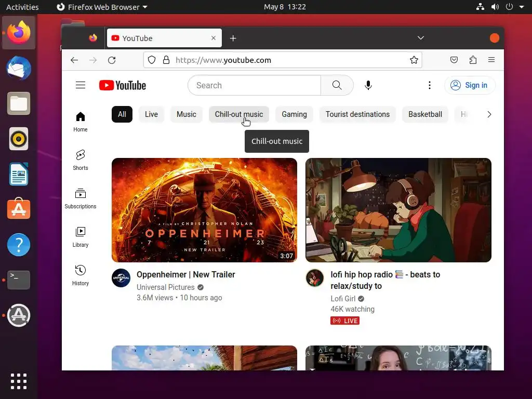This screenshot has width=532, height=399.
Task: Go forward in Firefox
Action: click(x=93, y=60)
